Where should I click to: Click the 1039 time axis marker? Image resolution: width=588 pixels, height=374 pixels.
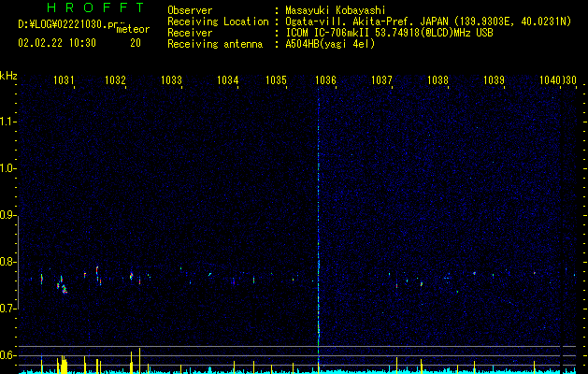point(494,80)
